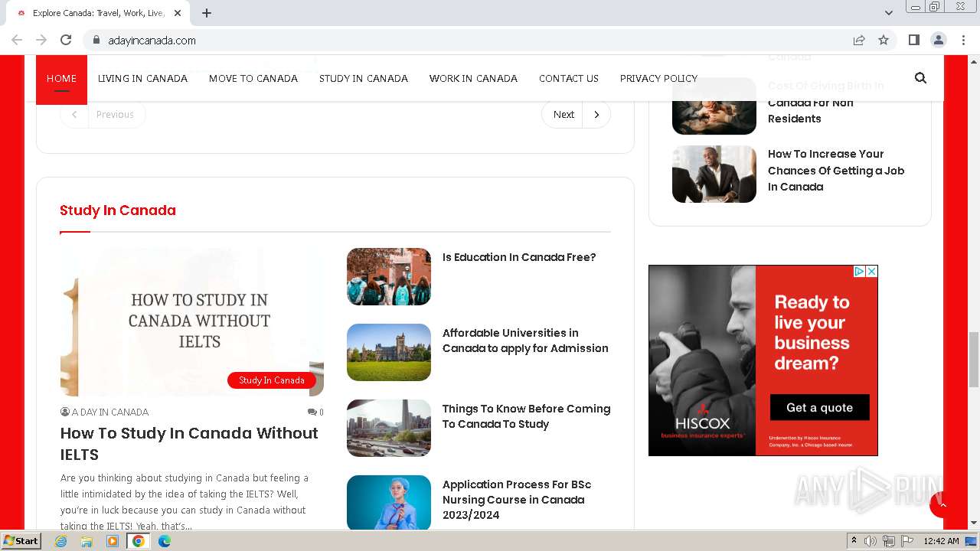Screen dimensions: 980x551
Task: Click the Next pagination button
Action: tap(576, 115)
